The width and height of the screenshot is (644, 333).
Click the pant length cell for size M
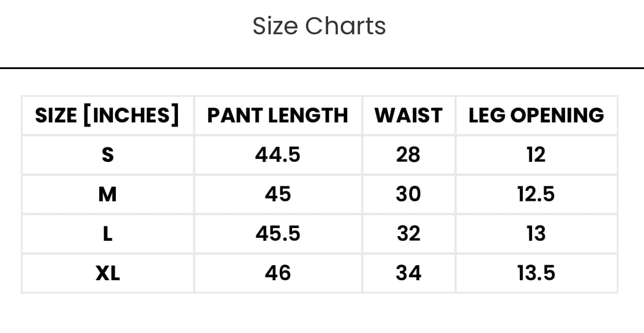coord(278,194)
